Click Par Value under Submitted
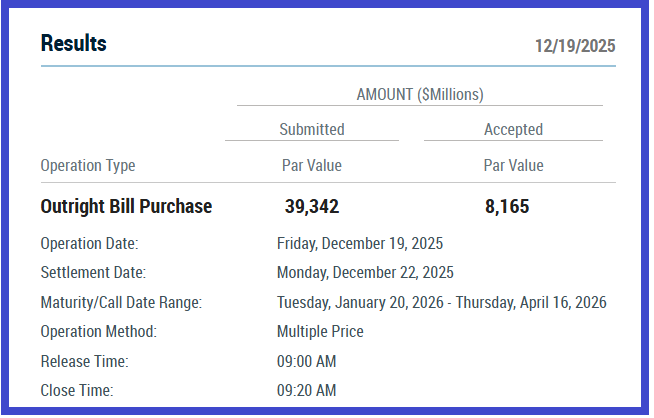 (311, 165)
